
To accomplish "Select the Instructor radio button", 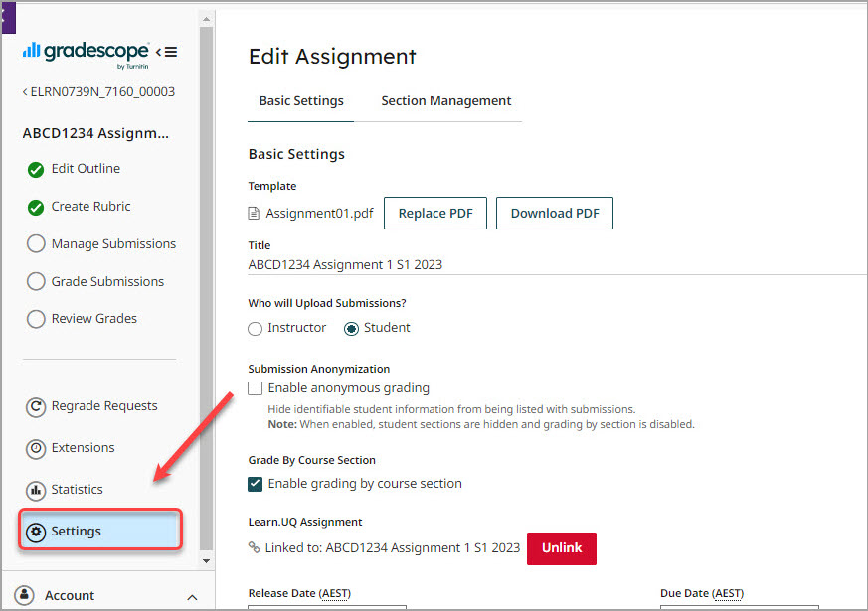I will tap(256, 328).
